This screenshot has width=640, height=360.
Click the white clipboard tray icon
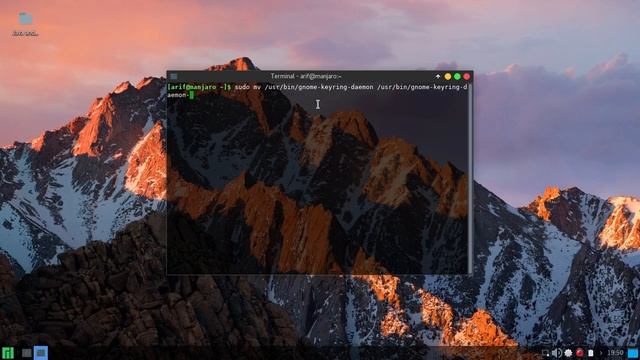click(x=591, y=353)
